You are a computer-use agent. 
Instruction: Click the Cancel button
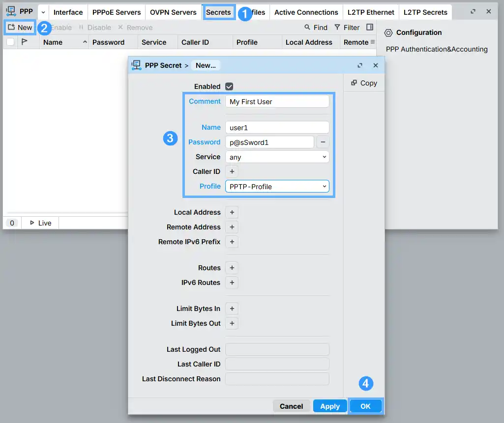coord(291,406)
